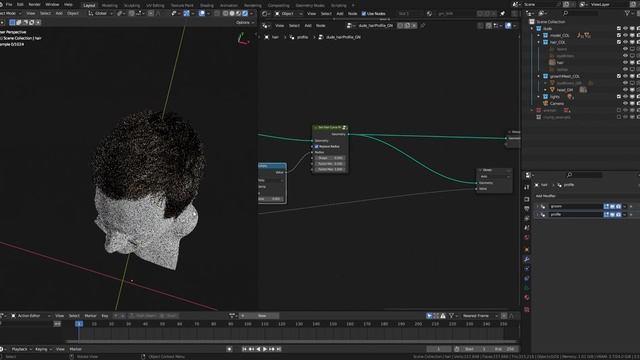
Task: Expand the model_COL collection
Action: point(538,35)
